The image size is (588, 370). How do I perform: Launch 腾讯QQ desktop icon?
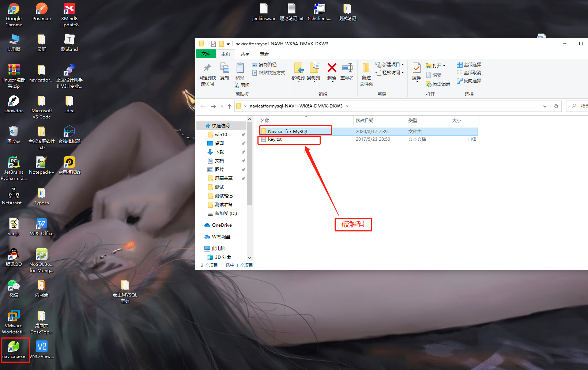[x=14, y=258]
